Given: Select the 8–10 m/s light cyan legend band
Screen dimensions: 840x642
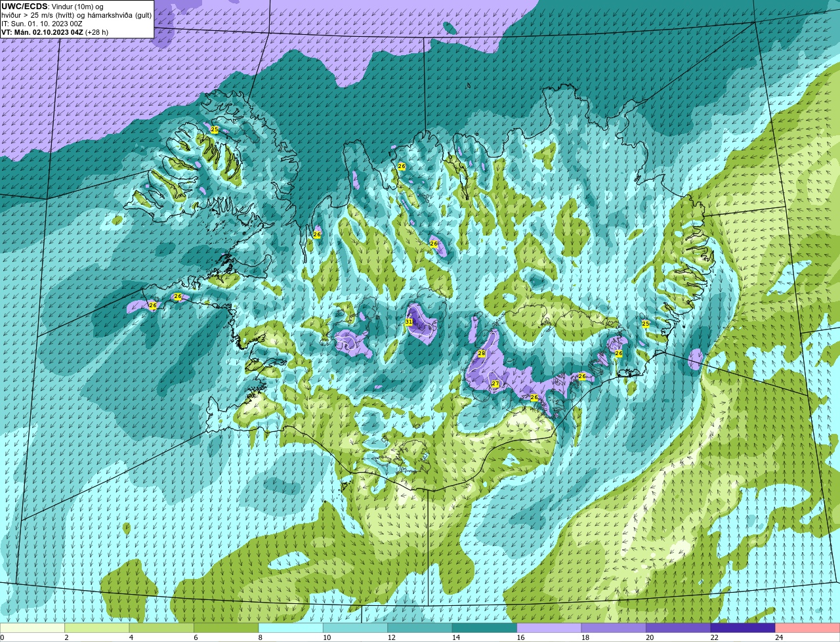Looking at the screenshot, I should pos(291,628).
